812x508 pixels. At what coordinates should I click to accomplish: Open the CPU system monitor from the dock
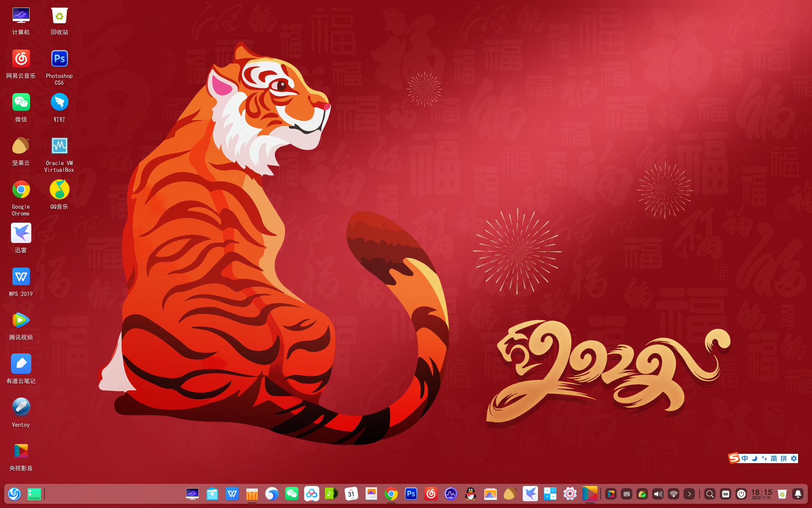[450, 494]
